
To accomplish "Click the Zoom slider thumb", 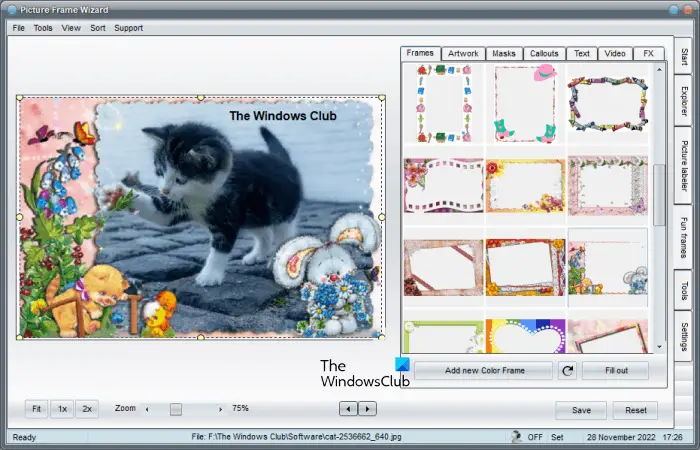I will (176, 409).
